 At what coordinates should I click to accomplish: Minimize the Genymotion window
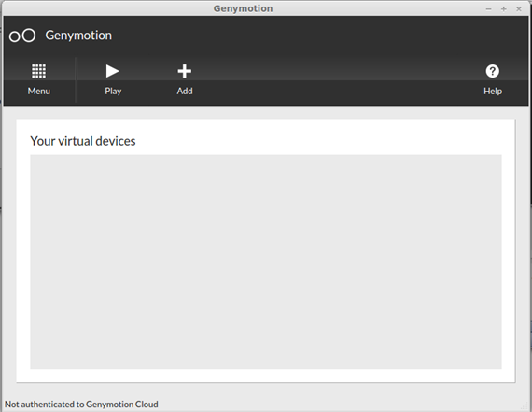tap(488, 9)
